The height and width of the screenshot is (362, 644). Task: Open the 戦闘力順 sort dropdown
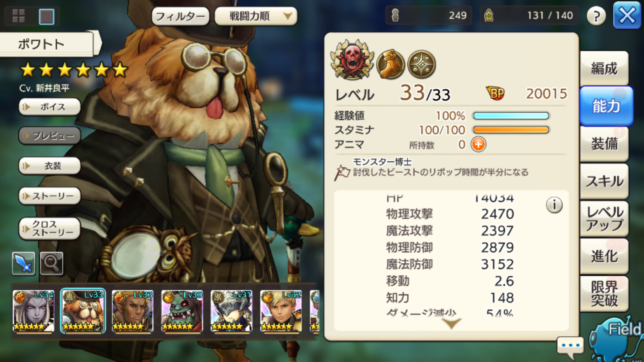tap(256, 16)
